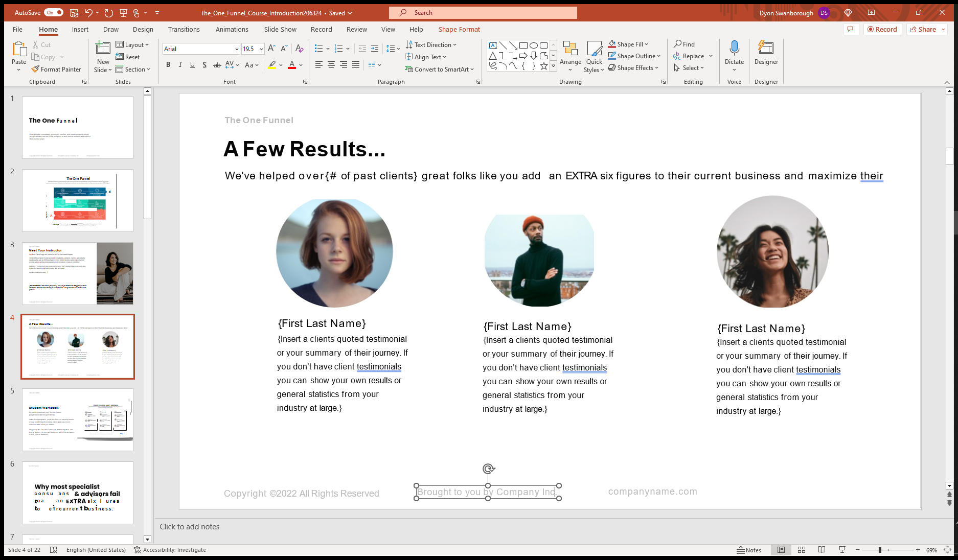Click Clear All Formatting icon

tap(300, 49)
